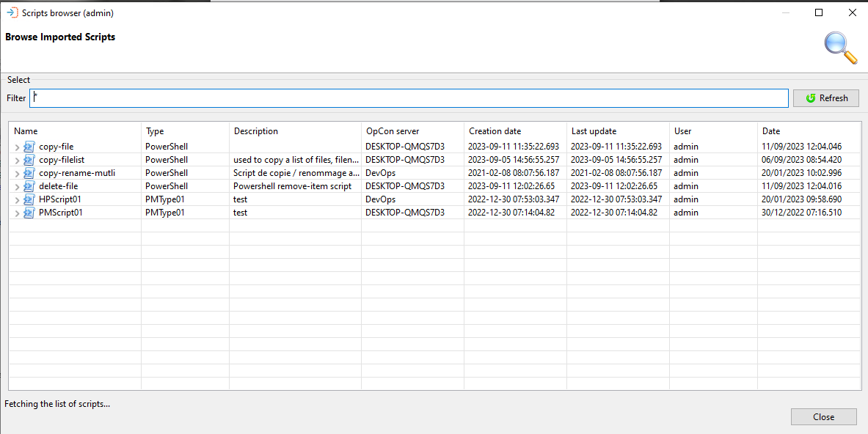Click the Close button
The image size is (868, 434).
coord(824,417)
